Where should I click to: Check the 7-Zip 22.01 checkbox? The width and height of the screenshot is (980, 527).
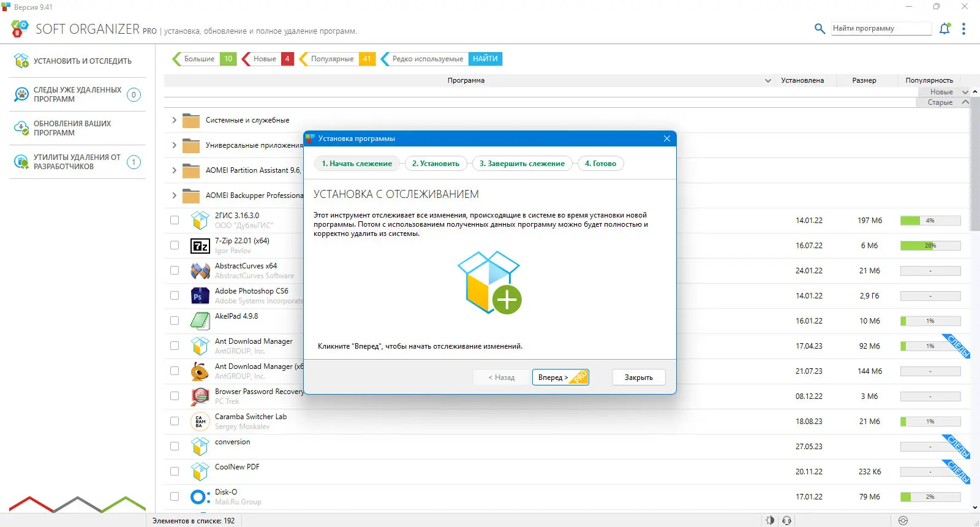[x=175, y=245]
